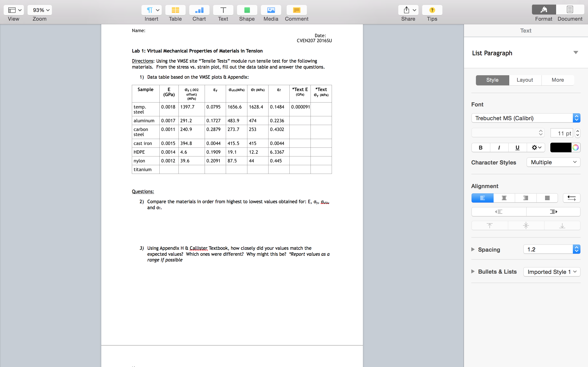The height and width of the screenshot is (367, 588).
Task: Add a Comment using the toolbar icon
Action: coord(297,10)
